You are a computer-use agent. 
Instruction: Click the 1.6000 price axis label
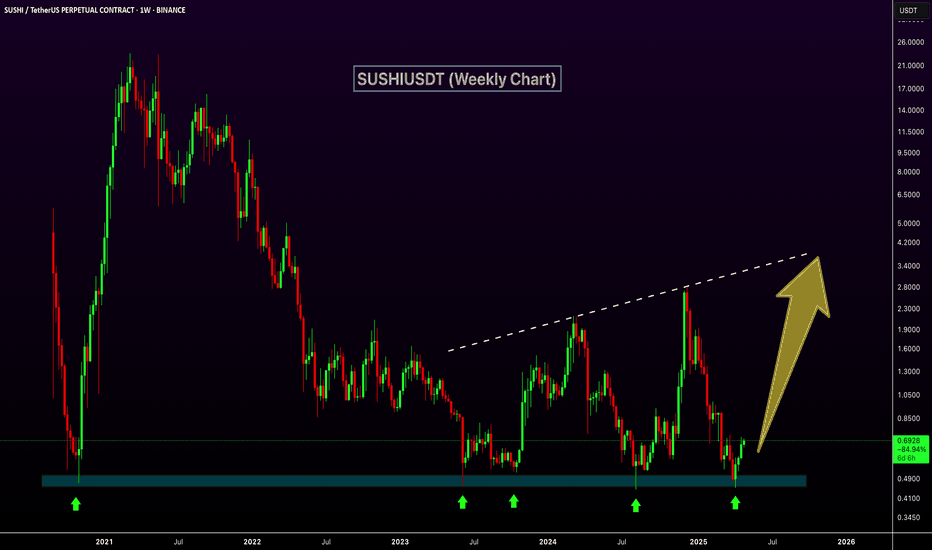click(909, 349)
